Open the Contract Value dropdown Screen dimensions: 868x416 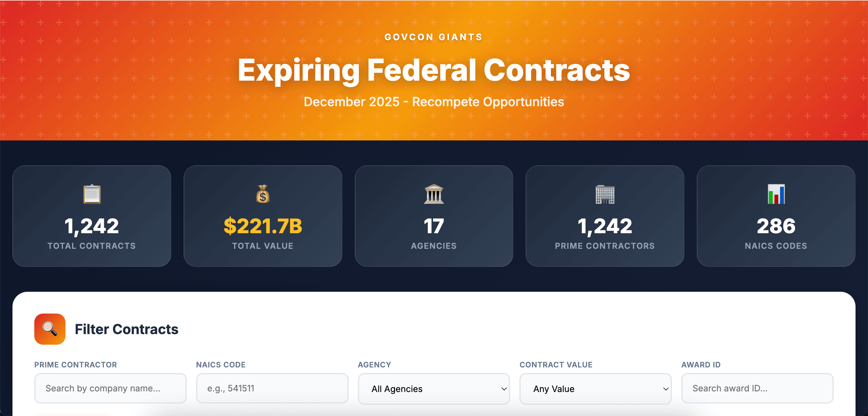pos(596,389)
